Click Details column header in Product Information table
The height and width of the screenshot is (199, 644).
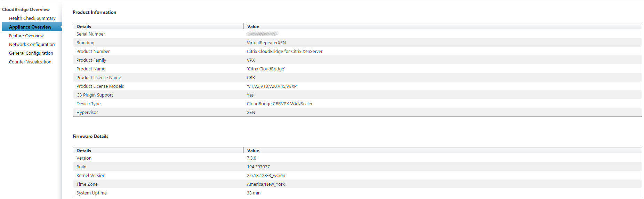84,26
